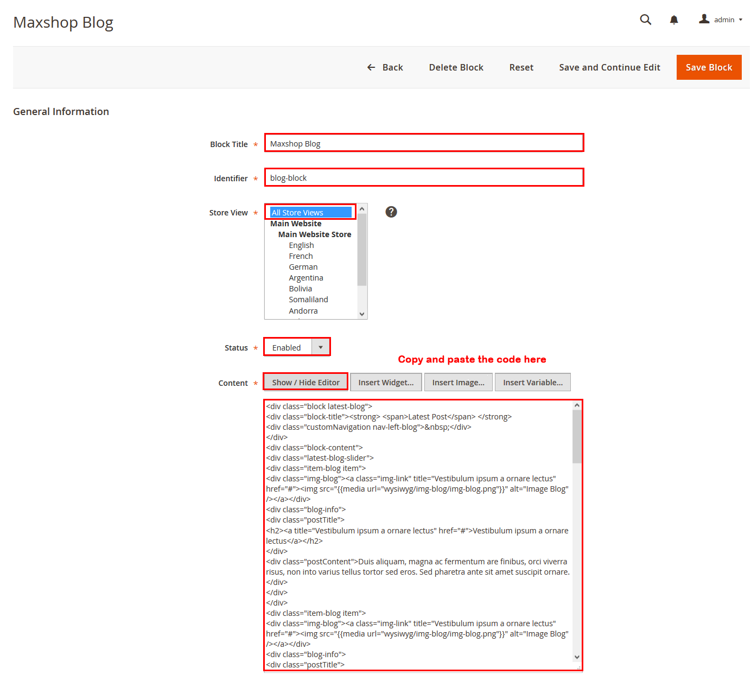Select Argentina store view
This screenshot has height=700, width=751.
tap(306, 278)
